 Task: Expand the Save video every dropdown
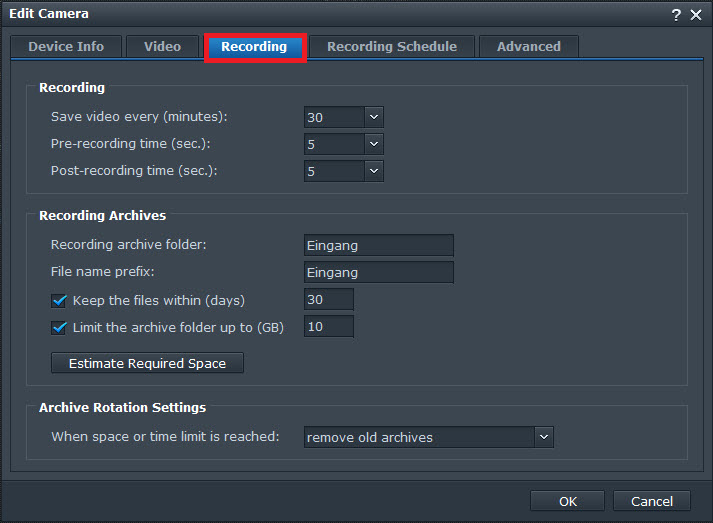coord(373,117)
